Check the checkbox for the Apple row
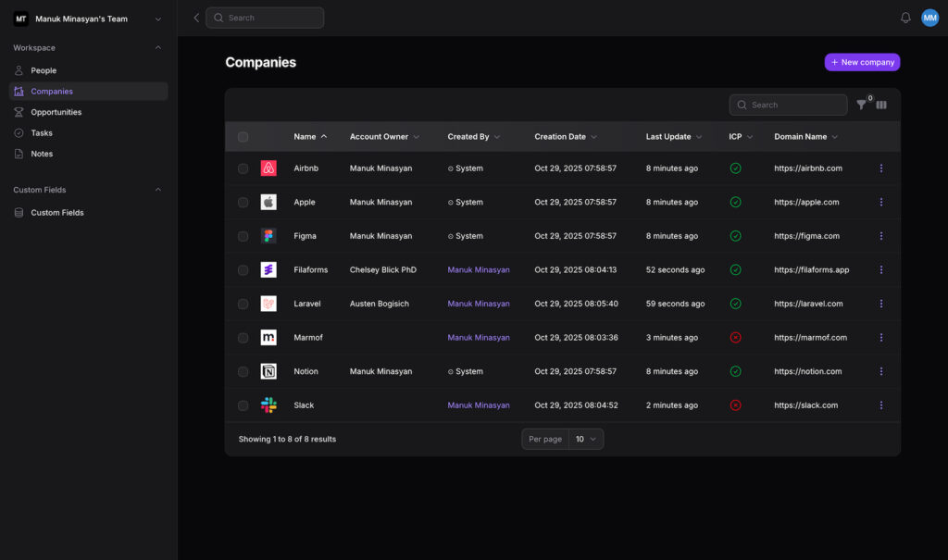This screenshot has width=948, height=560. [x=243, y=203]
